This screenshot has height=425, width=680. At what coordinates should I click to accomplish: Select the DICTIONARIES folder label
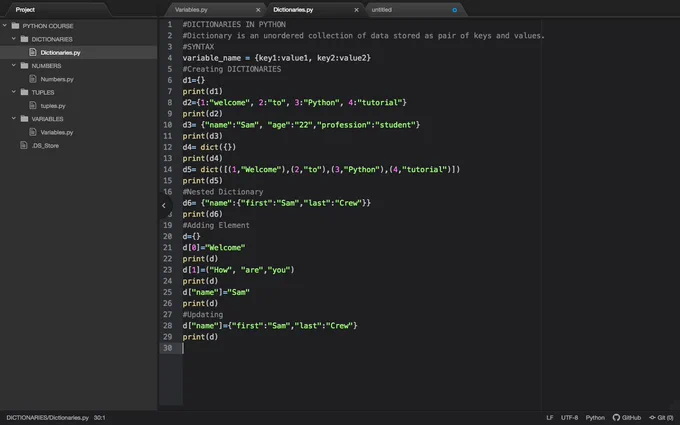[x=52, y=39]
